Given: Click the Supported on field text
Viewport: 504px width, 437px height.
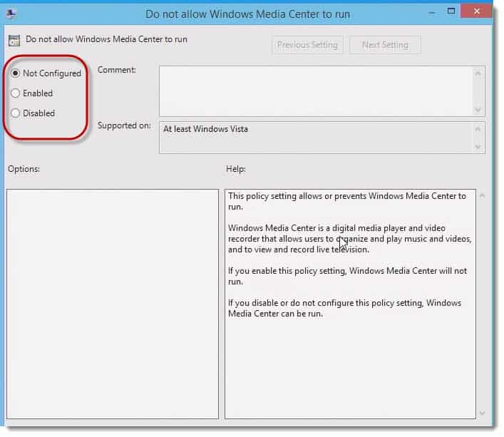Looking at the screenshot, I should (206, 129).
